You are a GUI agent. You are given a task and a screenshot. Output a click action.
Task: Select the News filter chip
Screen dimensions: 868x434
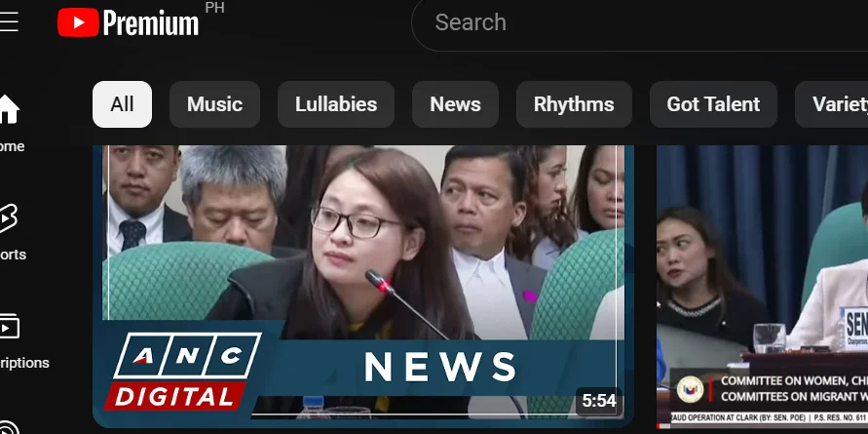tap(455, 104)
